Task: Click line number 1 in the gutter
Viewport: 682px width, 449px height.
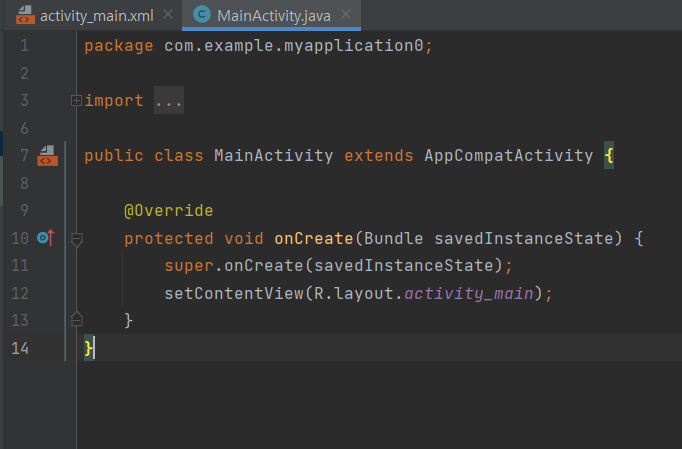Action: pos(24,46)
